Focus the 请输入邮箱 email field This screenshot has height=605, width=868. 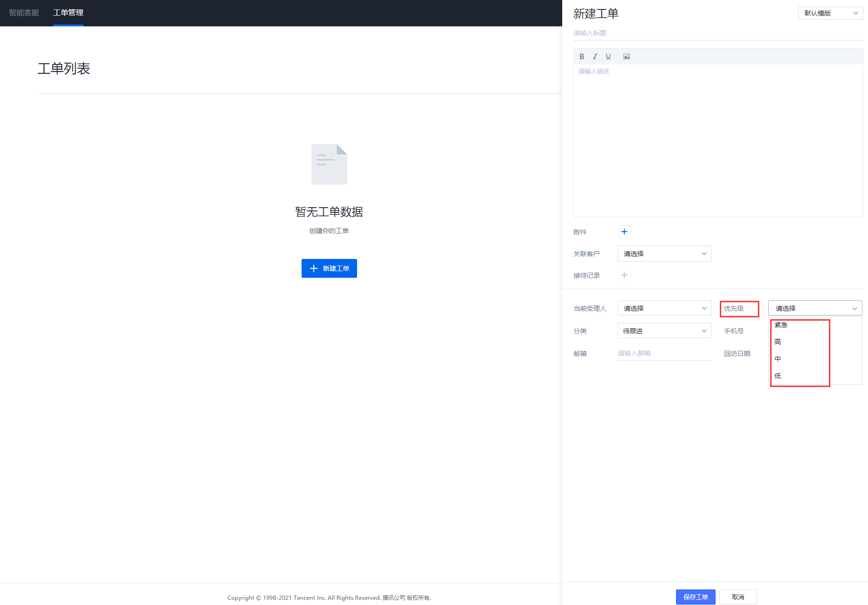664,353
